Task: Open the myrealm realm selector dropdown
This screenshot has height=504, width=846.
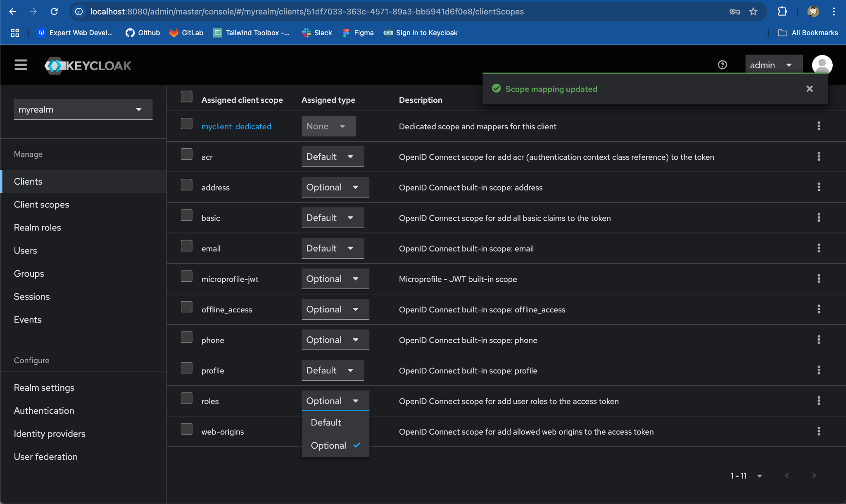Action: [x=83, y=109]
